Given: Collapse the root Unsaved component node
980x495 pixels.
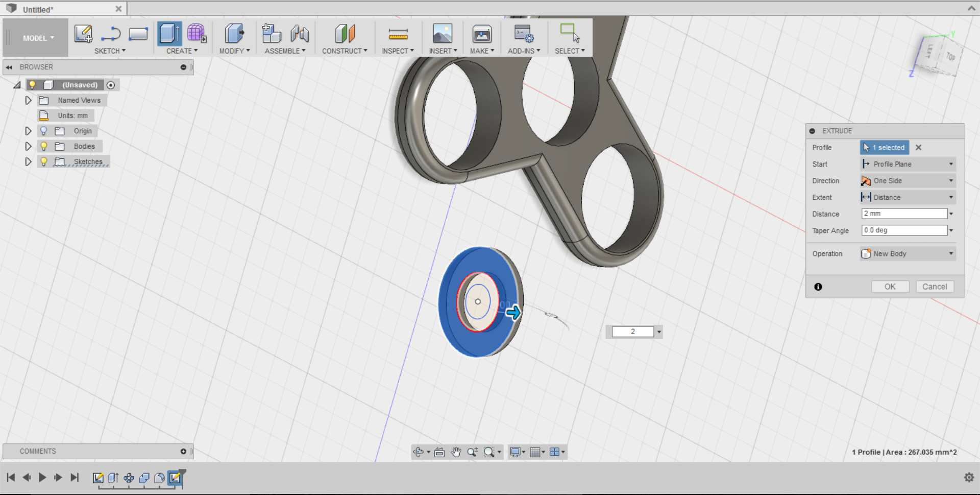Looking at the screenshot, I should pos(17,85).
